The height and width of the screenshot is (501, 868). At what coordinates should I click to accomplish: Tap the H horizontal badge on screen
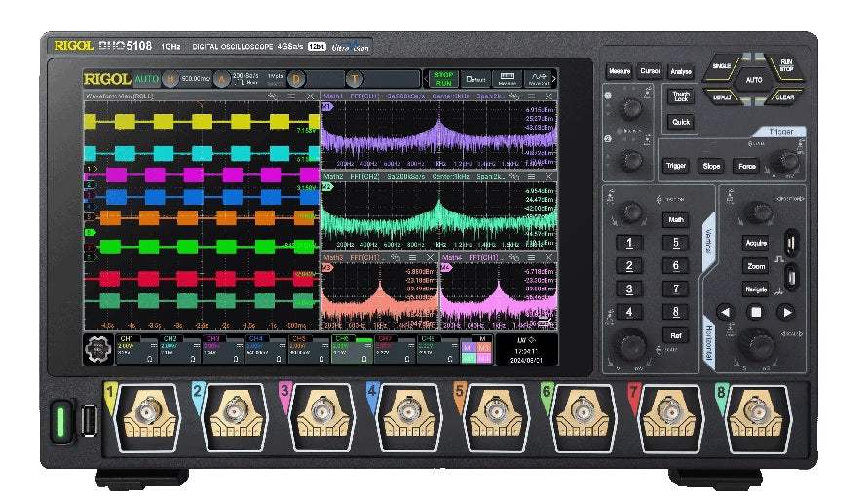[x=170, y=79]
